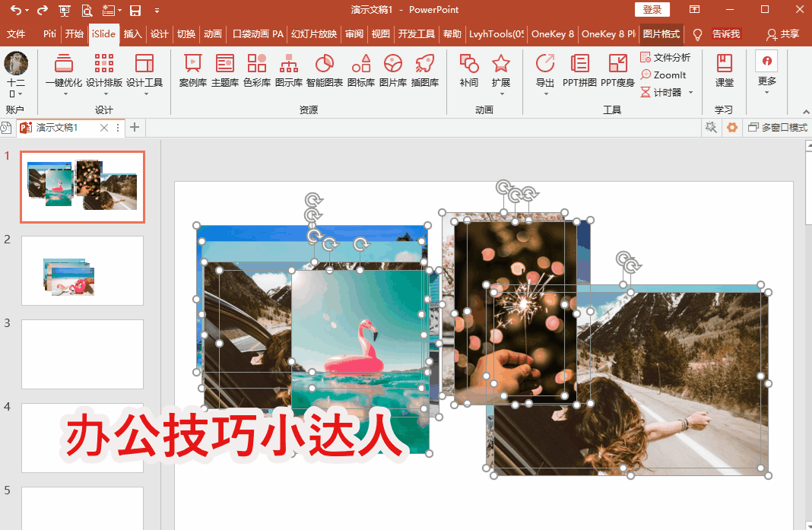Click the PPT拼图 tool
The width and height of the screenshot is (812, 530).
[x=579, y=71]
